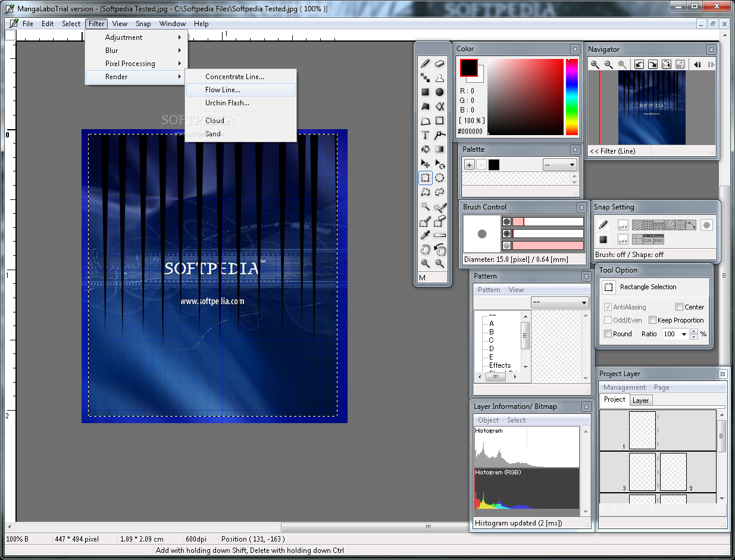Toggle the round snap button in Snap Setting
The width and height of the screenshot is (735, 560).
706,225
